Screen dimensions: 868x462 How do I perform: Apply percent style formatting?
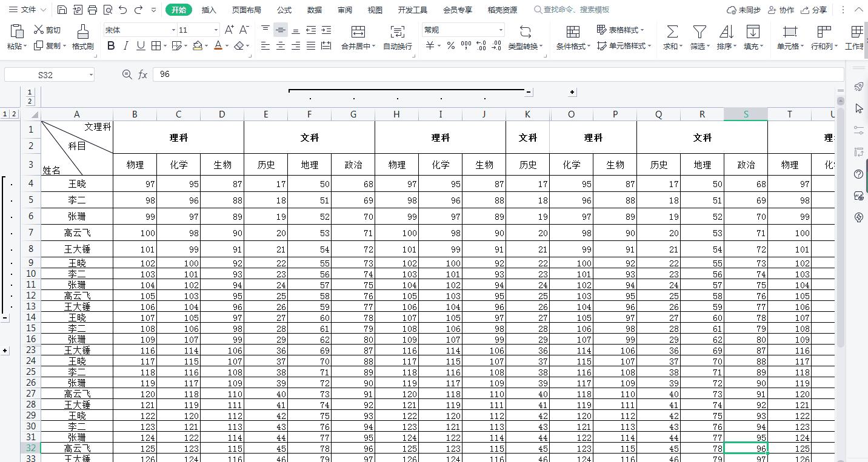[452, 45]
